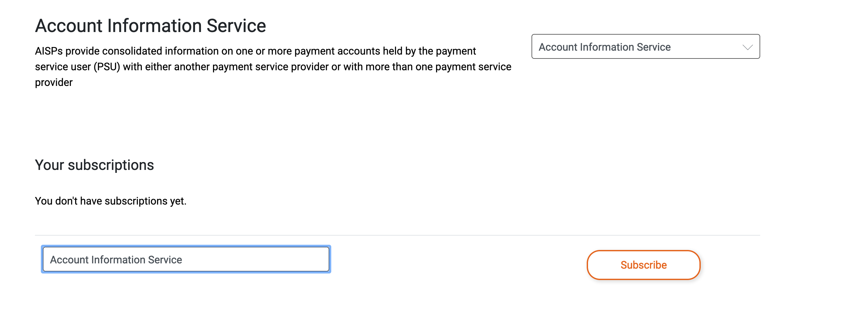
Task: Click the word 'Your' in the subscriptions heading
Action: pos(49,165)
